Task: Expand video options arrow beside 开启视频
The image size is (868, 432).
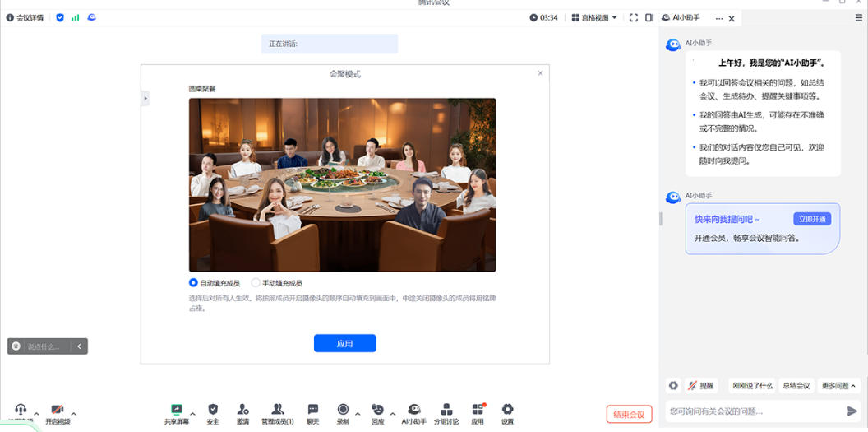Action: click(x=74, y=413)
